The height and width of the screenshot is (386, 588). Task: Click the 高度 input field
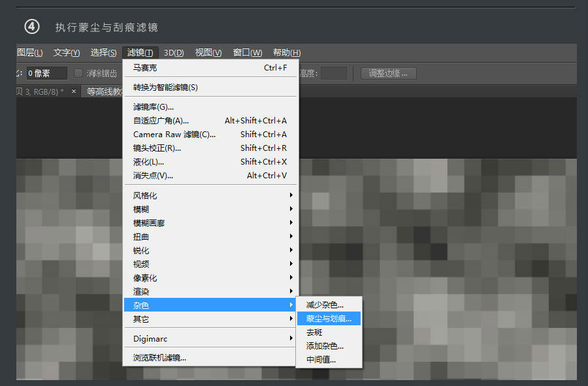[334, 73]
